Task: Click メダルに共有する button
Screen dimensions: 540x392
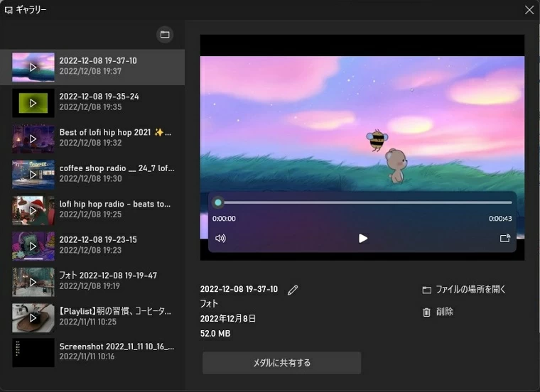Action: 281,363
